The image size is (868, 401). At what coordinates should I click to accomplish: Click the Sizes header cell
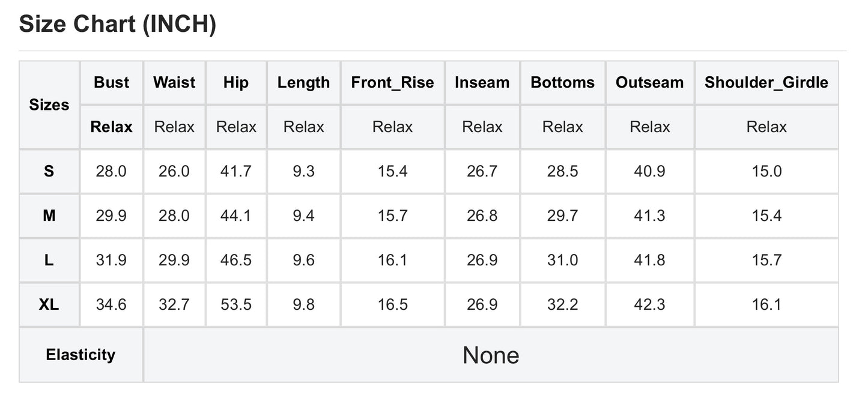49,105
